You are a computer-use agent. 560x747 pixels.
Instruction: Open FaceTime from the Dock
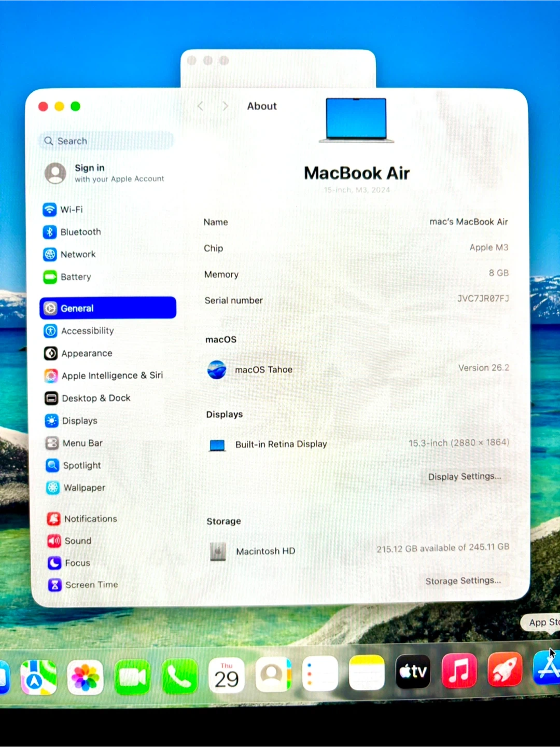[x=132, y=676]
